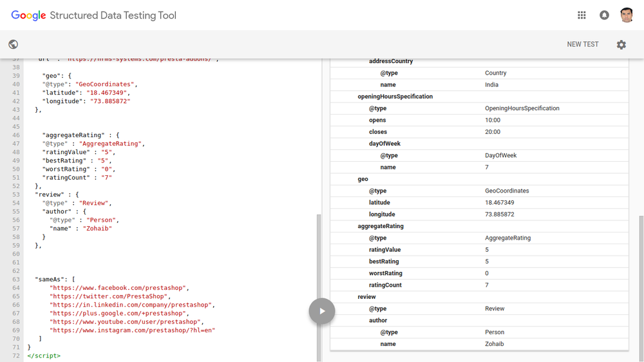Click the "latitude" code line

86,93
